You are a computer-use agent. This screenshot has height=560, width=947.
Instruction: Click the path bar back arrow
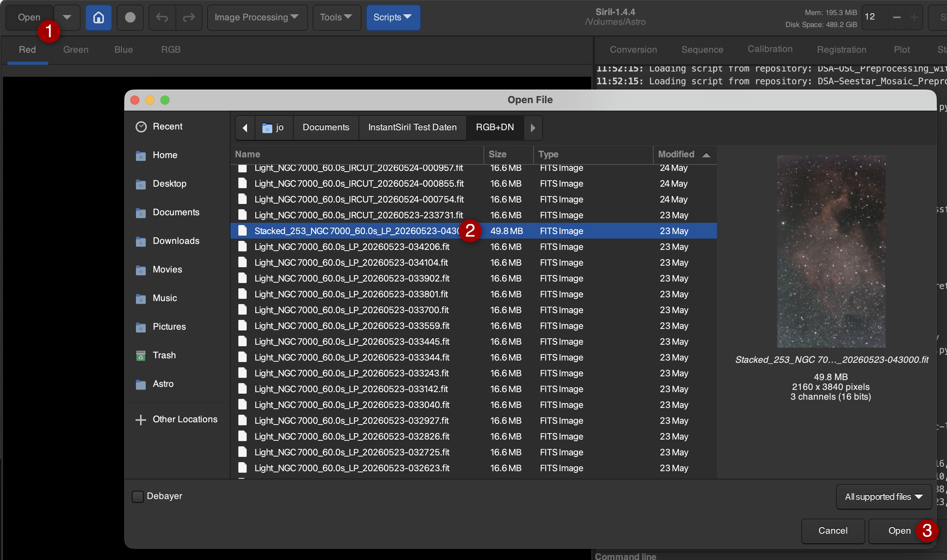245,128
